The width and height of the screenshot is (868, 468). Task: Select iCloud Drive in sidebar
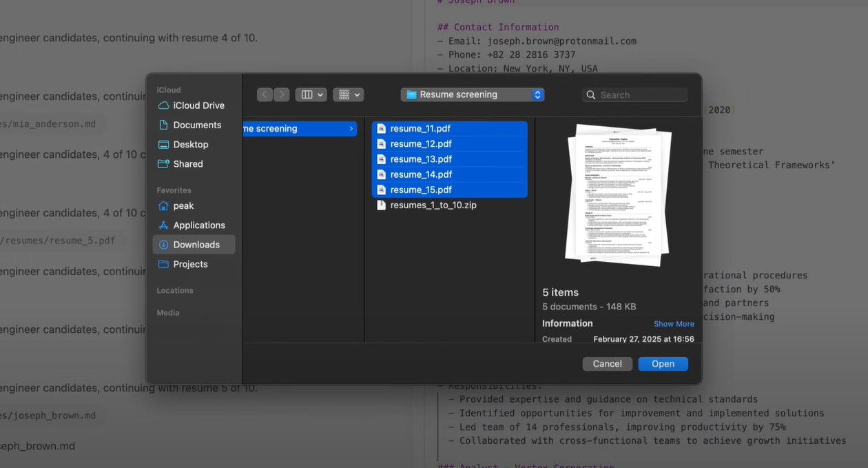click(194, 105)
